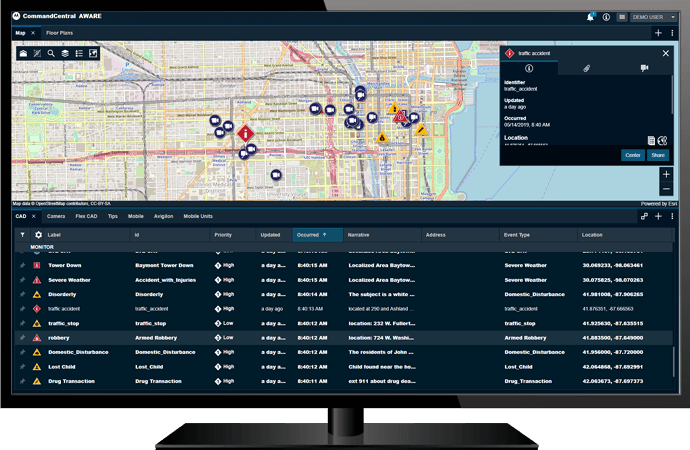Open the calculator-like icon next to Location
The width and height of the screenshot is (690, 450).
[x=651, y=140]
